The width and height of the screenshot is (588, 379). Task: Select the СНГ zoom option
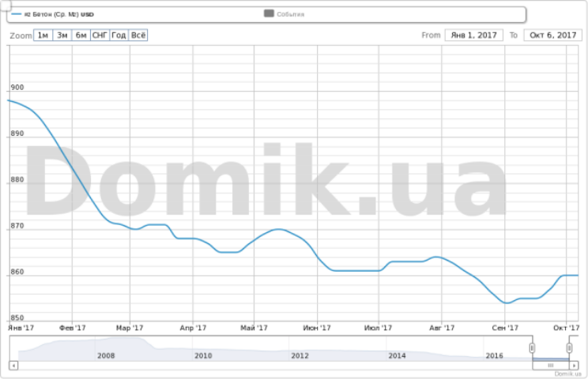(x=100, y=36)
